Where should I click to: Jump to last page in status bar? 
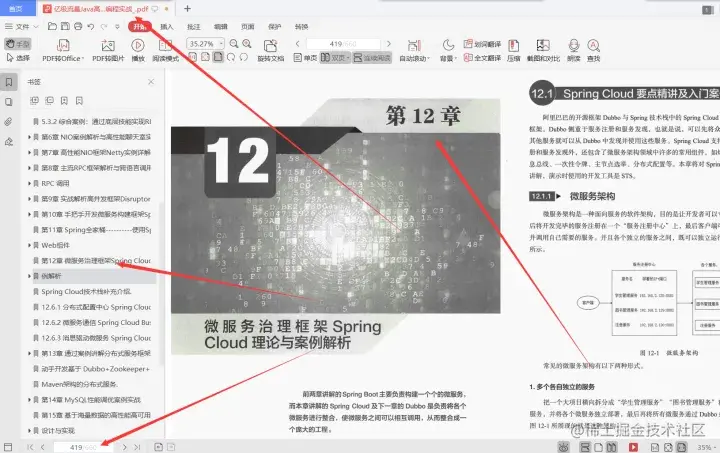point(137,447)
